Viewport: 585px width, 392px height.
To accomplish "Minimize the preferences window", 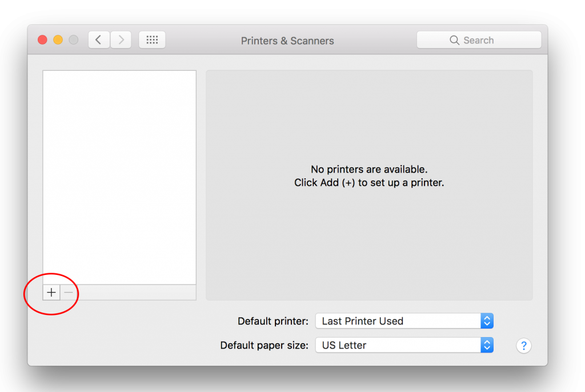I will point(58,39).
